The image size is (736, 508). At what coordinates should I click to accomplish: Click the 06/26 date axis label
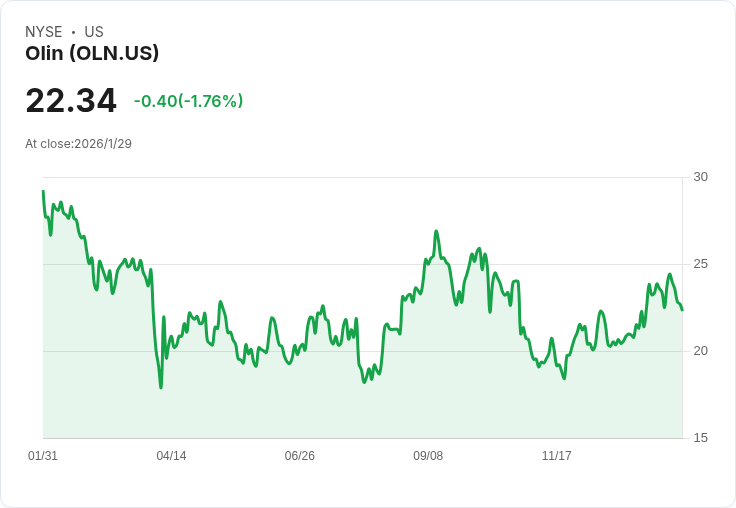(300, 456)
